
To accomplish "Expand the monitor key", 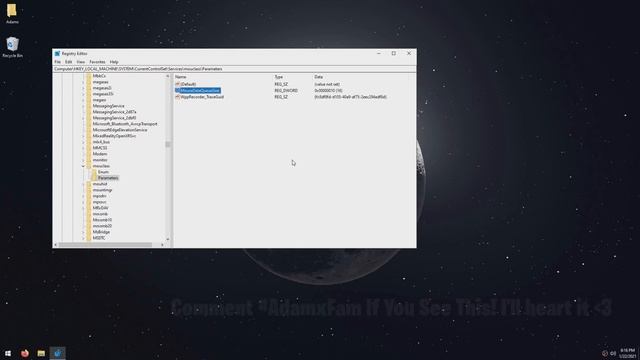I will pyautogui.click(x=83, y=160).
